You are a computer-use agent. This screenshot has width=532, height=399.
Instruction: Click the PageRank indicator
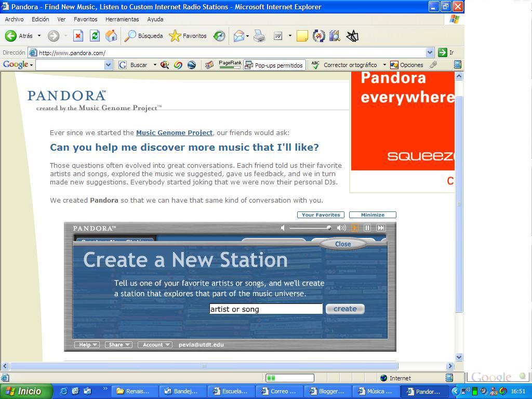point(230,64)
